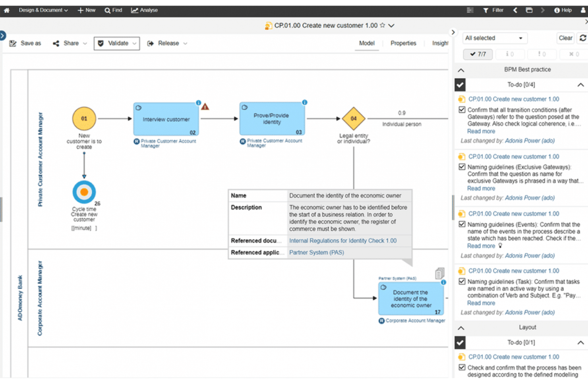The width and height of the screenshot is (588, 392).
Task: Select the Prove/Provide identity task
Action: click(x=272, y=119)
